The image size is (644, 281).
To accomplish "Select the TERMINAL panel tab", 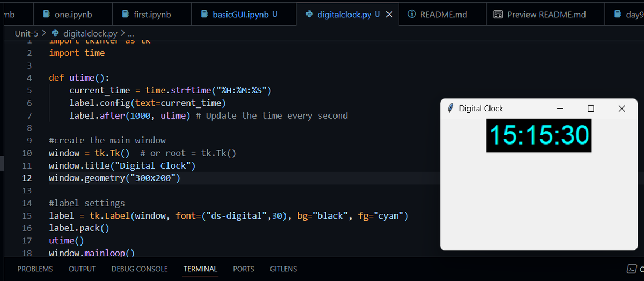I will [200, 269].
